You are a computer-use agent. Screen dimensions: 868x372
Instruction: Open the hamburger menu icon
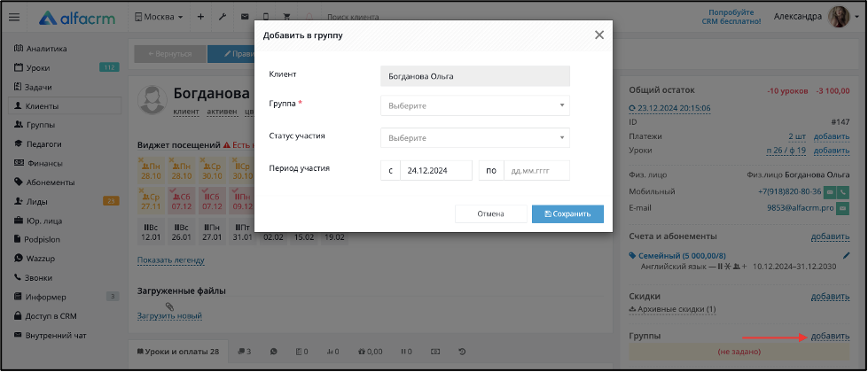click(14, 17)
